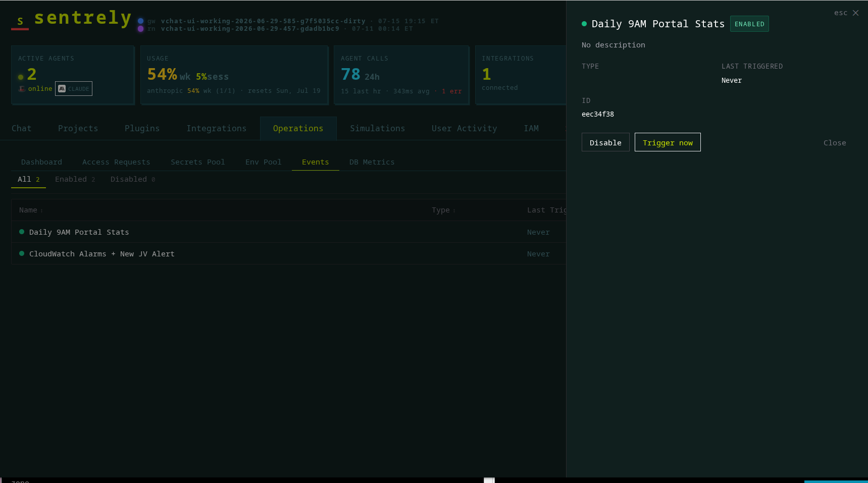Open the CloudWatch Alarms + New JV Alert row
The height and width of the screenshot is (483, 868).
point(288,253)
